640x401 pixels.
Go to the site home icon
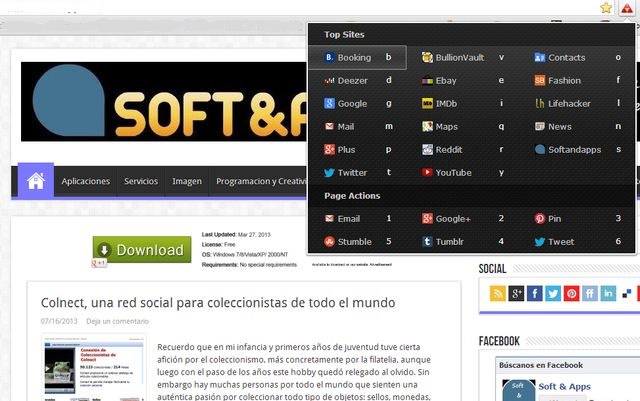click(x=36, y=181)
